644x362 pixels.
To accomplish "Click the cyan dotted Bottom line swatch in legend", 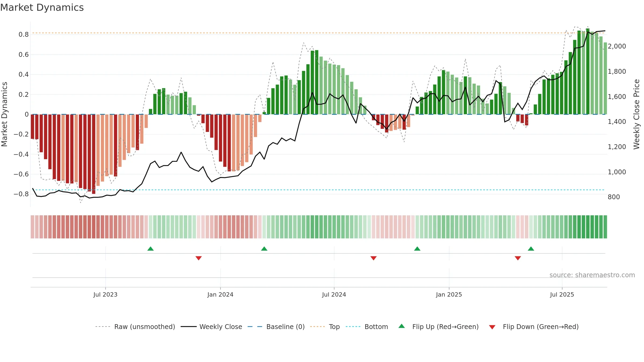I will [353, 327].
